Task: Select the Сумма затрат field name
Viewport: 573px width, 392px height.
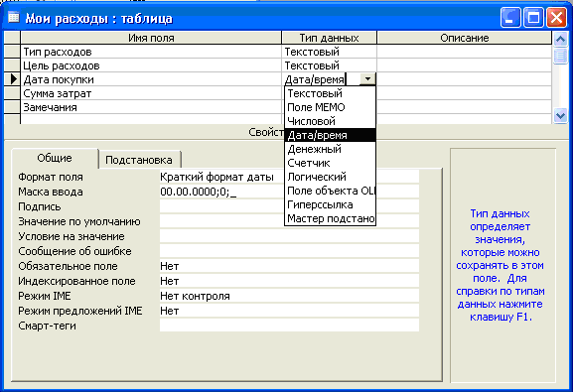Action: click(x=151, y=93)
